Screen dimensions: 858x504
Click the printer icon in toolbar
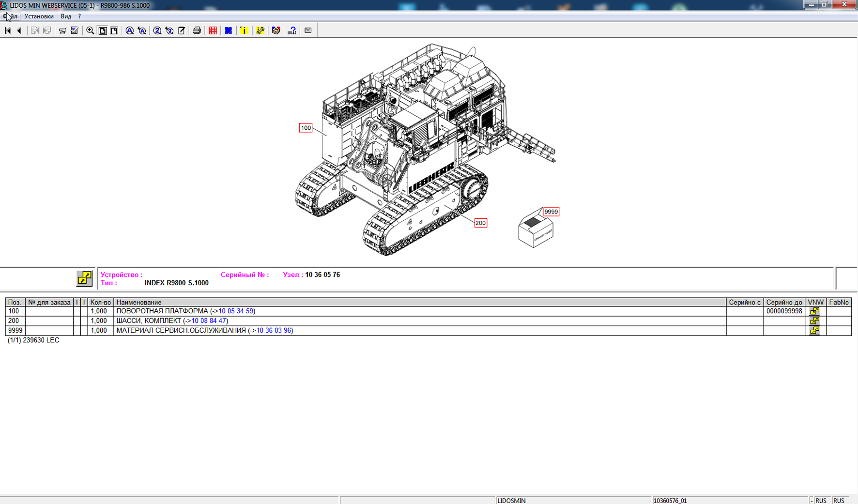point(197,31)
